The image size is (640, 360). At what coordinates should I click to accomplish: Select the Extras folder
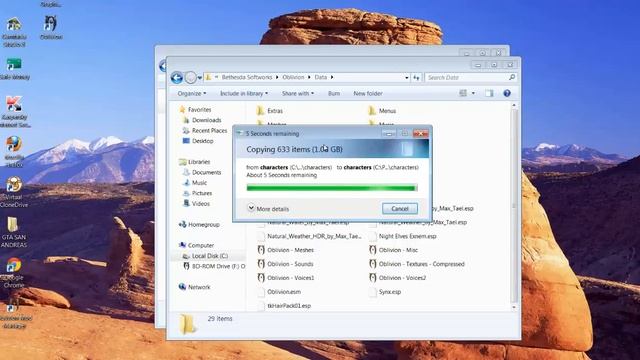click(x=270, y=111)
